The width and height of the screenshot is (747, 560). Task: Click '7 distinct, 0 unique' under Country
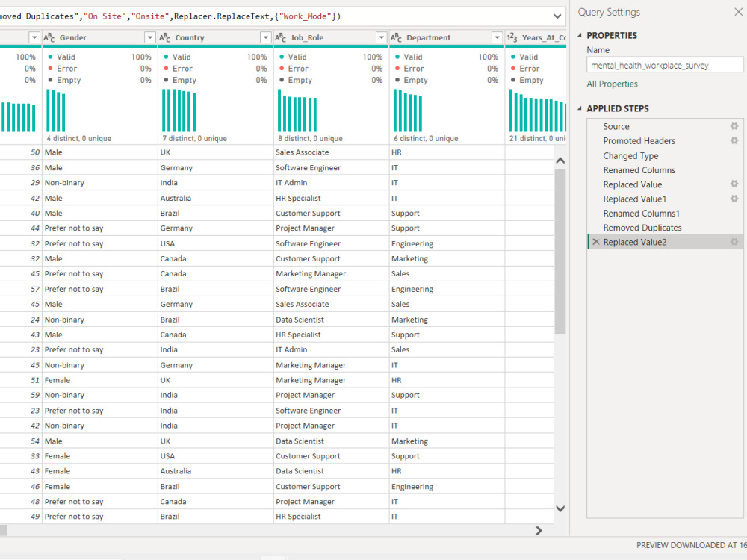(194, 138)
